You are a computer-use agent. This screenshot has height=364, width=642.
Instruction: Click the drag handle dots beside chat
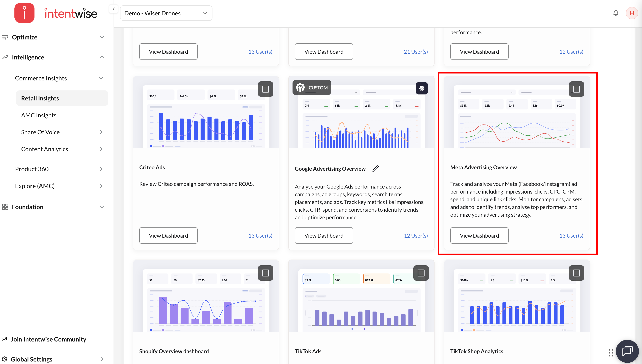point(611,353)
